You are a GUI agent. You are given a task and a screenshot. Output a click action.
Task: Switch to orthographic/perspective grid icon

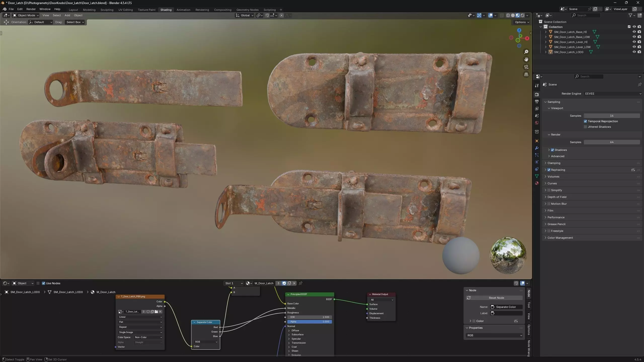526,74
